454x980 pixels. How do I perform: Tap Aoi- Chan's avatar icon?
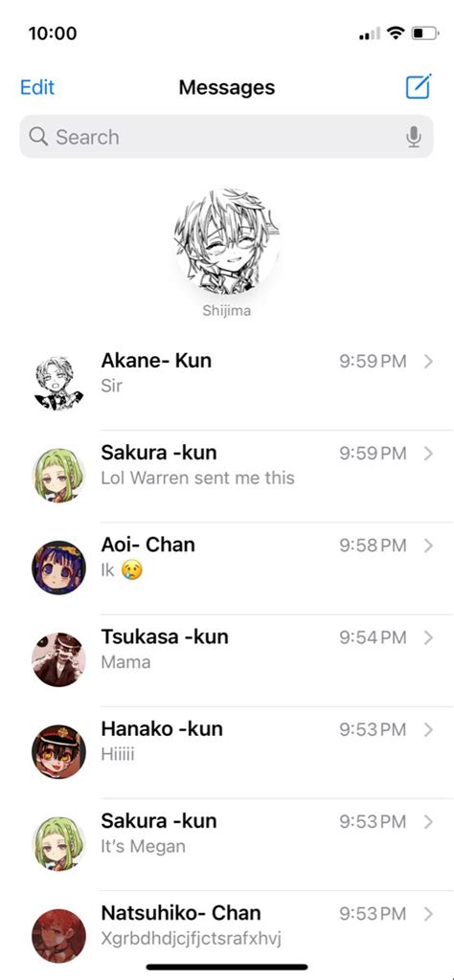point(58,568)
